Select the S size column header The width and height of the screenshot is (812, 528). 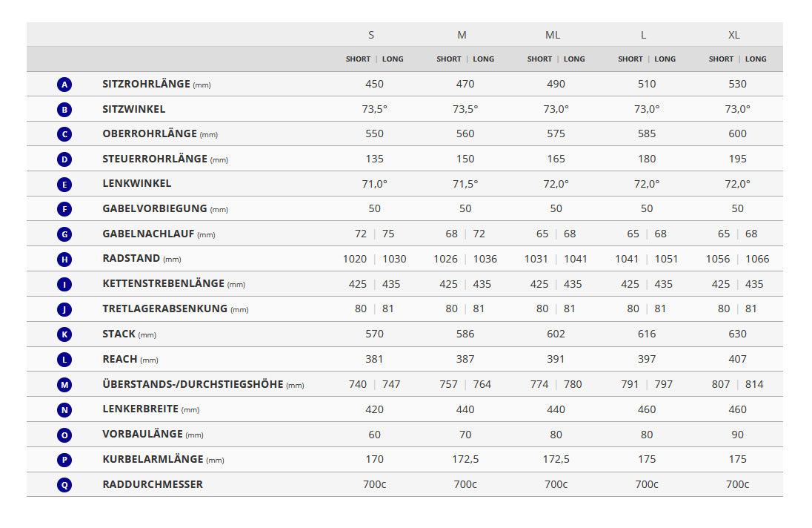371,35
